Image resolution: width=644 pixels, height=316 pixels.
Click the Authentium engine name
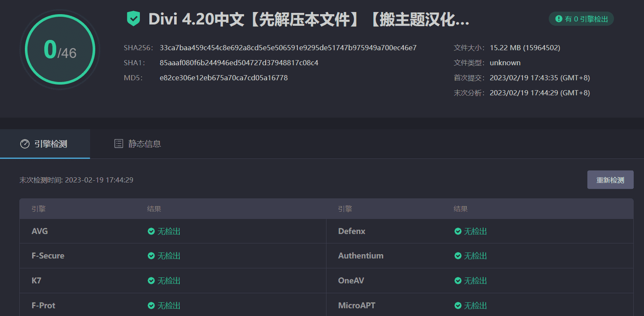tap(361, 256)
